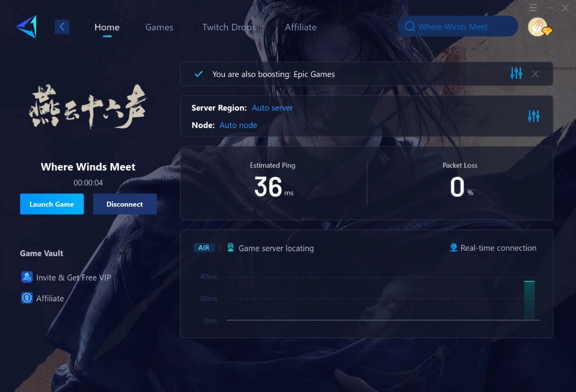Screen dimensions: 576x392
Task: Select the Affiliate tab in top navigation
Action: (x=301, y=27)
